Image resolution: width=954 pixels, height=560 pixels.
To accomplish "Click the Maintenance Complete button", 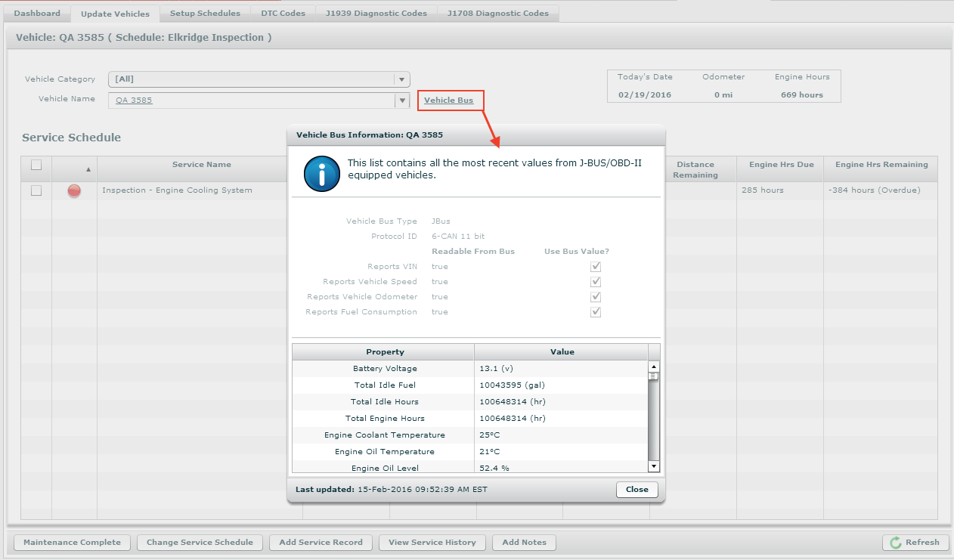I will 71,543.
